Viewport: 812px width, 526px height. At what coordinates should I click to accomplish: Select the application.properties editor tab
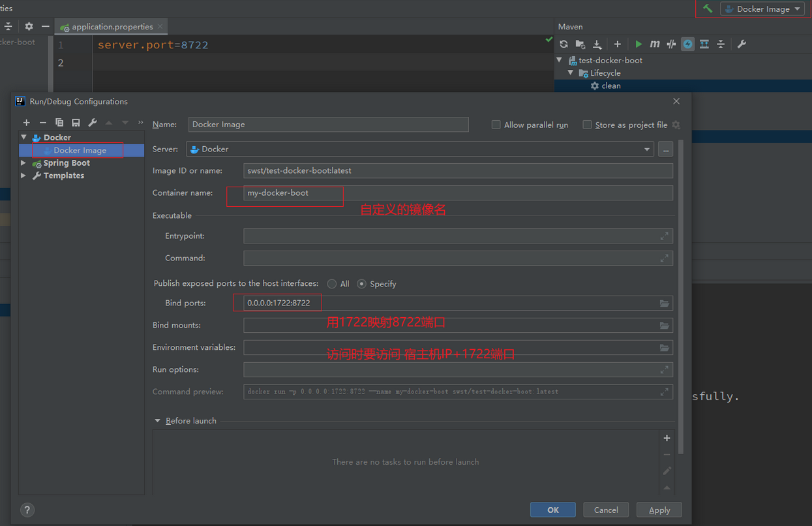click(112, 27)
